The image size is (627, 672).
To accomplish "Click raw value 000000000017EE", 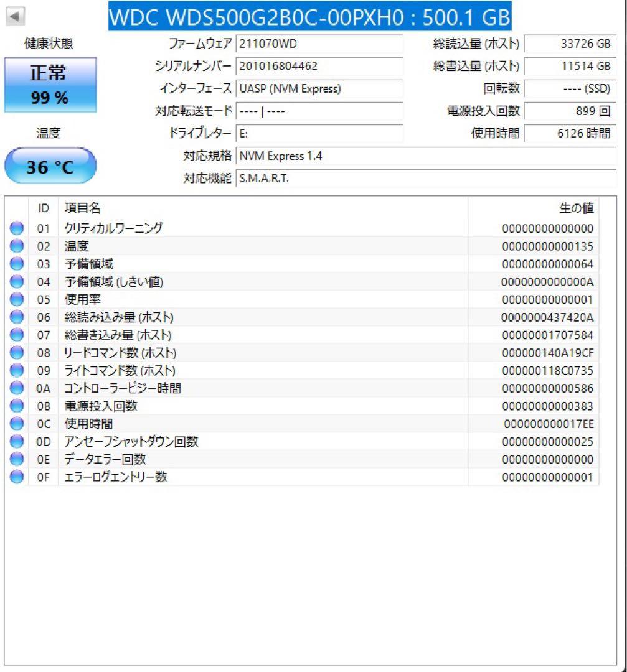I will coord(549,424).
